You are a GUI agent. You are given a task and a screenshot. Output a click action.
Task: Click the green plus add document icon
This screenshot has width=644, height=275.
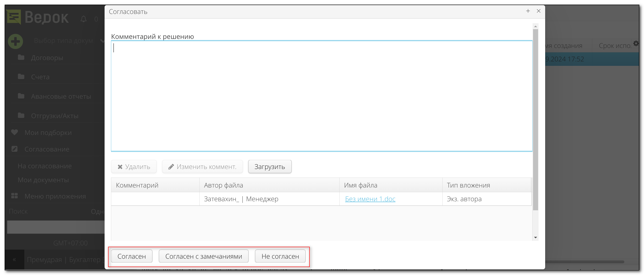coord(15,41)
